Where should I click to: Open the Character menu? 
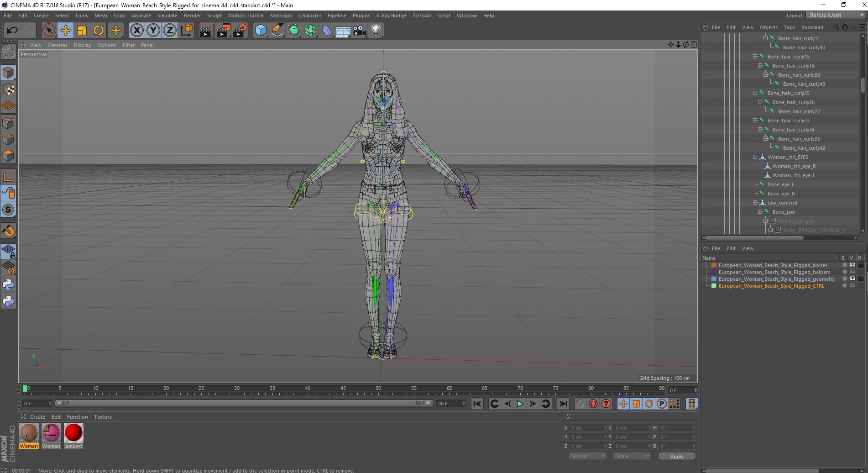pyautogui.click(x=310, y=16)
